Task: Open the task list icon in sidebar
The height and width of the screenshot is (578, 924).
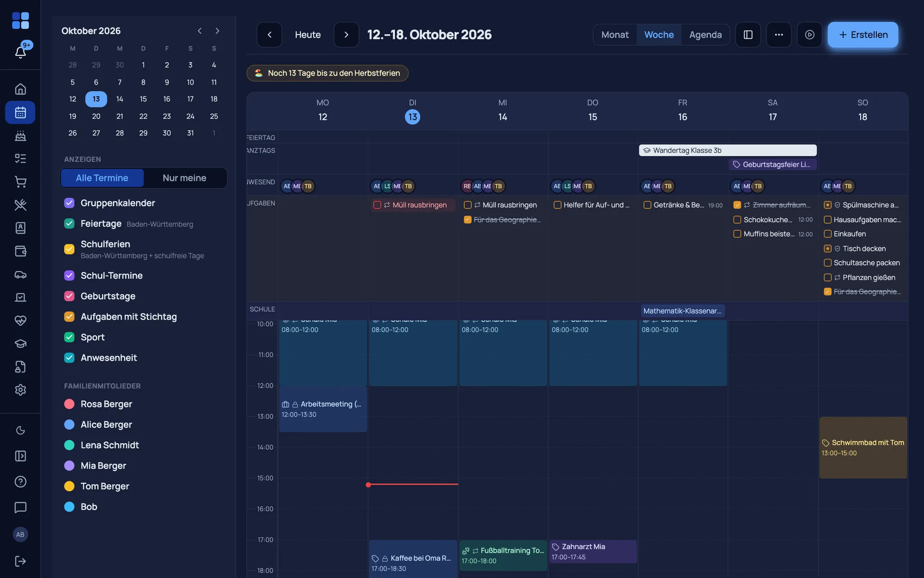Action: [20, 159]
